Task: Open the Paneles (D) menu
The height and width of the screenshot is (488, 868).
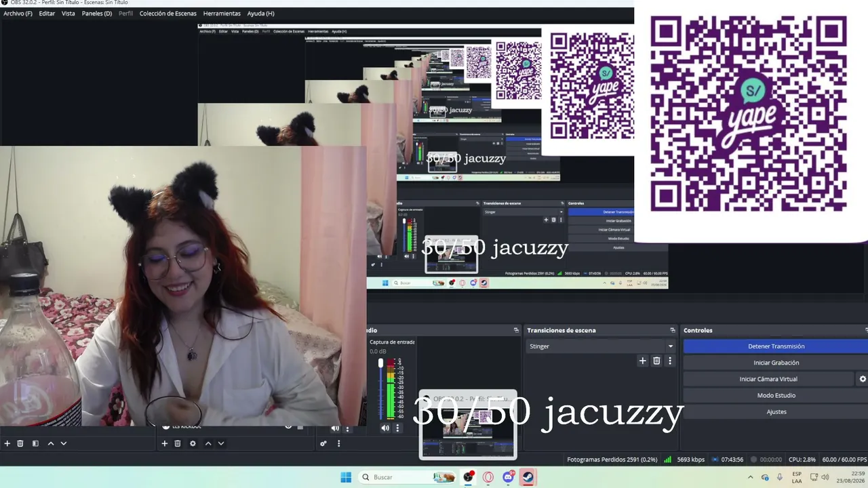Action: (97, 14)
